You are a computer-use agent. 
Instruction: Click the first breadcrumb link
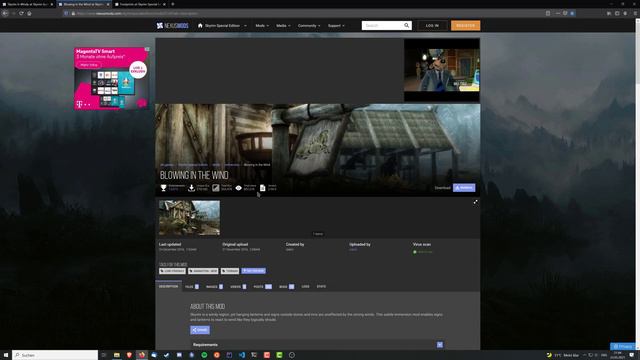click(x=167, y=165)
